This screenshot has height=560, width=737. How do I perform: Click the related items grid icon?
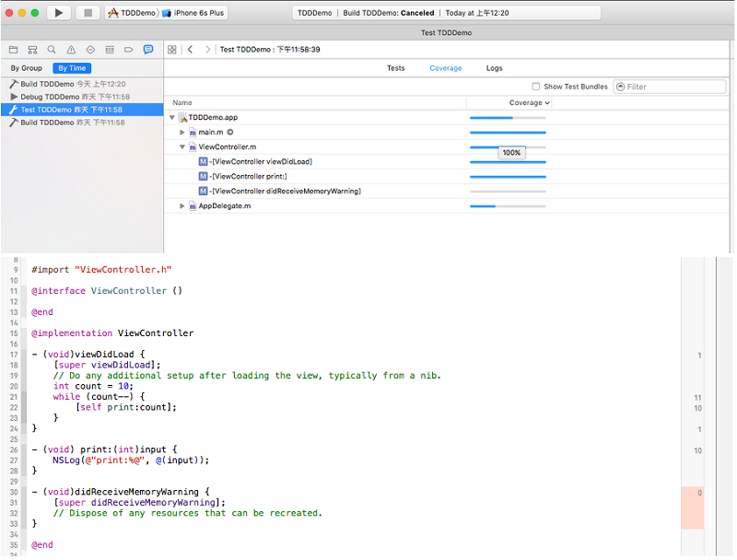172,50
